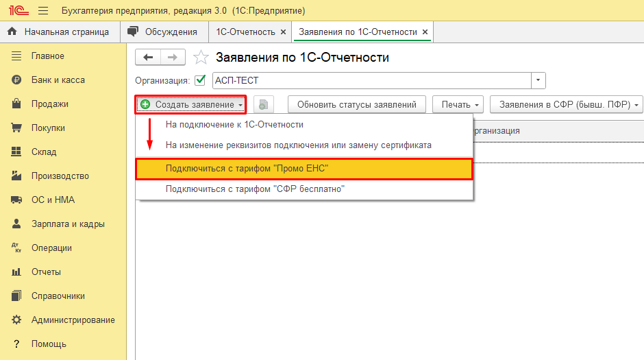Click the copy document icon button in the toolbar
Image resolution: width=644 pixels, height=360 pixels.
click(x=263, y=105)
